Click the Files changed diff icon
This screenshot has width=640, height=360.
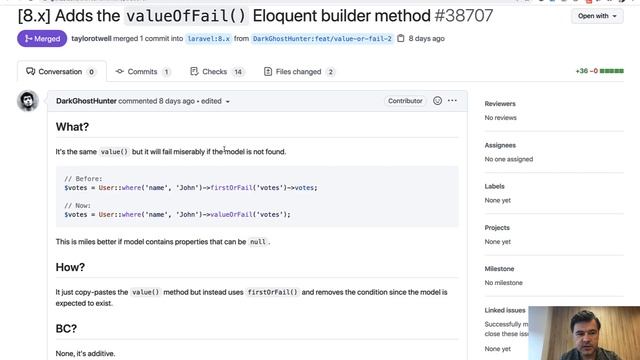(268, 71)
